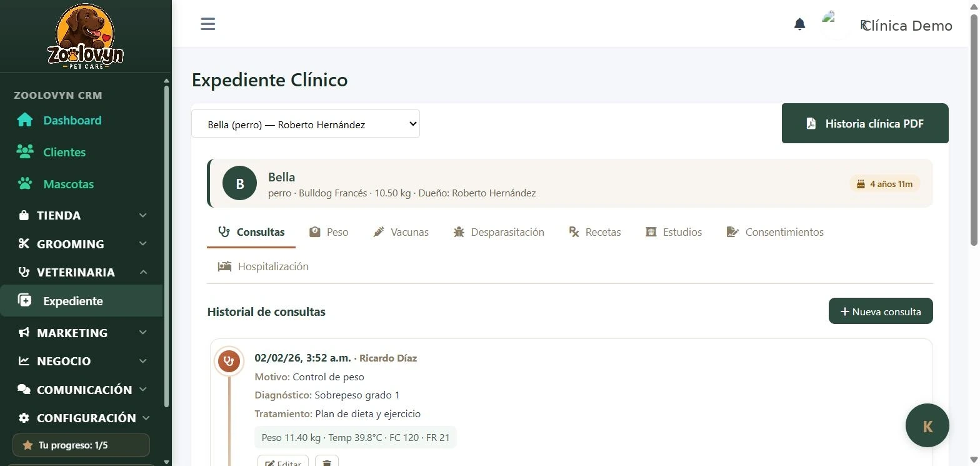Open the Estudios tab
Screen dimensions: 980x466
[674, 232]
